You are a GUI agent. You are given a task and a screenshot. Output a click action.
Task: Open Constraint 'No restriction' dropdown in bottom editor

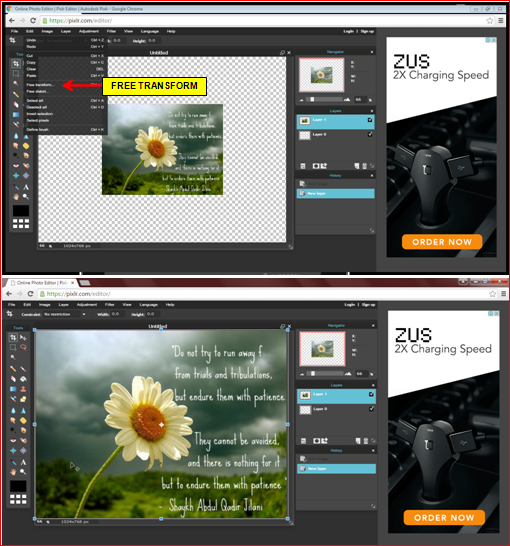tap(65, 314)
